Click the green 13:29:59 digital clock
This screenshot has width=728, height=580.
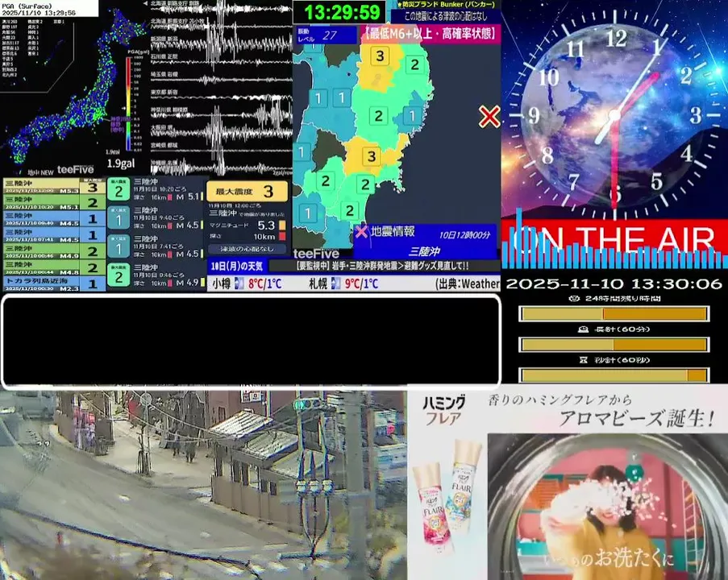click(342, 12)
